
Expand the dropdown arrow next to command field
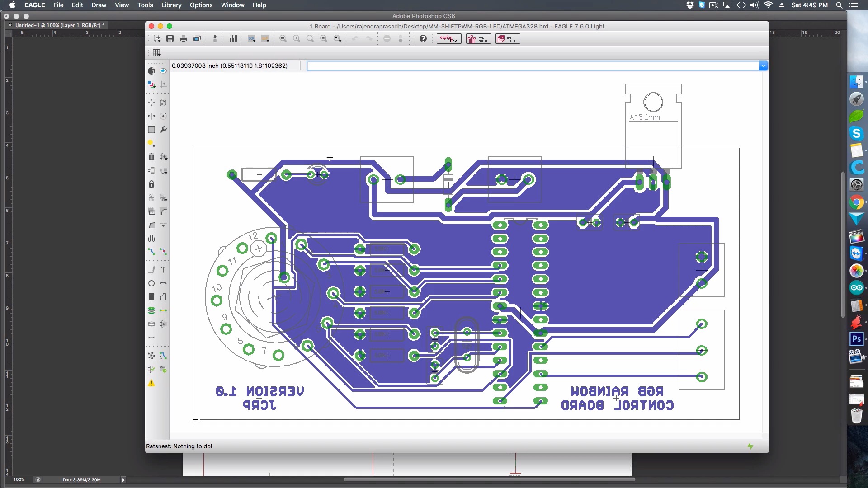click(x=763, y=66)
